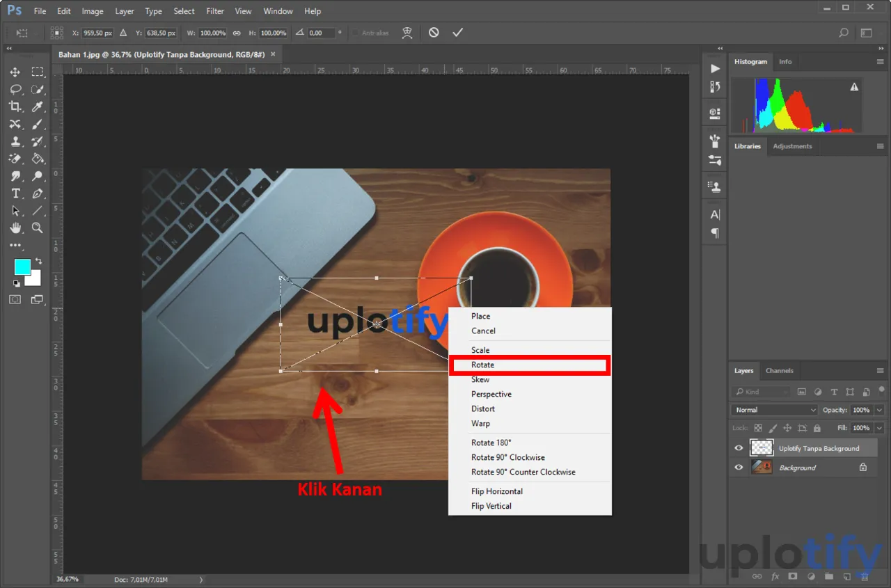The image size is (891, 588).
Task: Select the Dodge tool
Action: pos(38,176)
